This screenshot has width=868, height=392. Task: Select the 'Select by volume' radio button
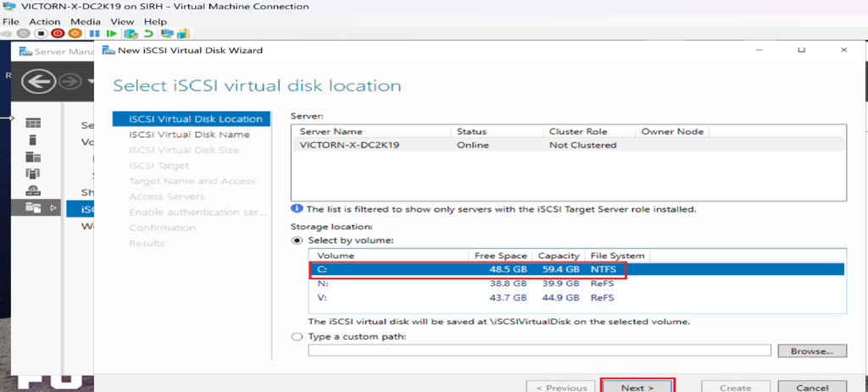[x=297, y=240]
